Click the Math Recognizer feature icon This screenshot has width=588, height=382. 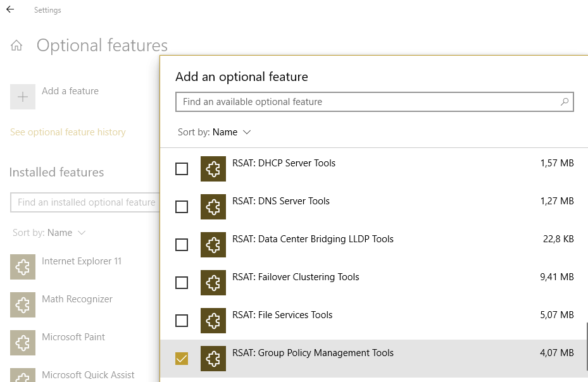coord(23,305)
